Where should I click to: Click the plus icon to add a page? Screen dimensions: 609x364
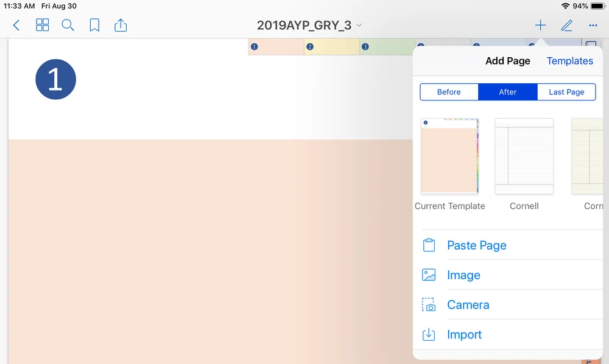click(540, 25)
